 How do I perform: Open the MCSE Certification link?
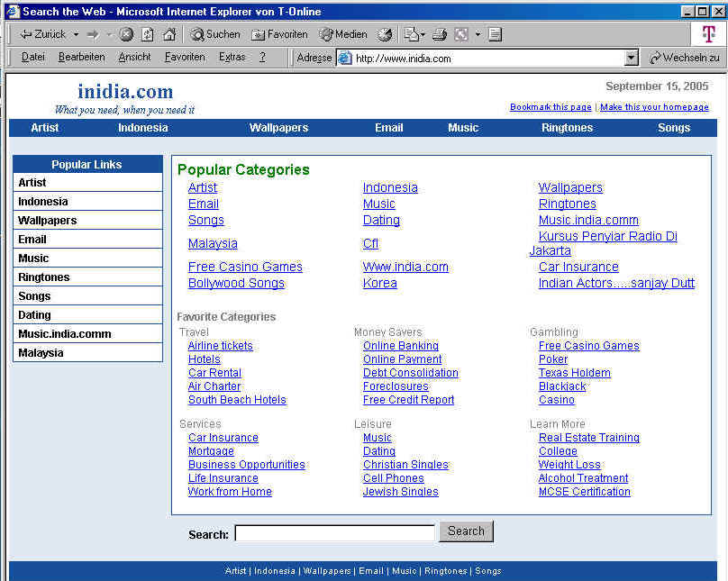click(x=585, y=492)
